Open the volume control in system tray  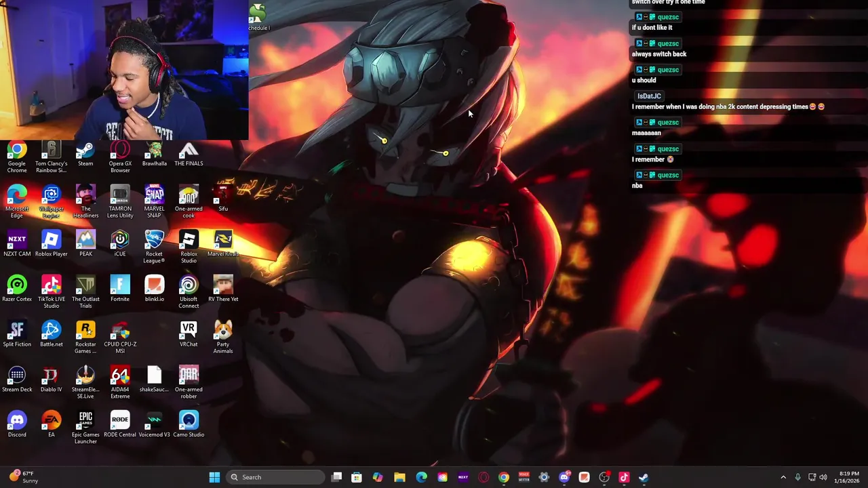[823, 477]
